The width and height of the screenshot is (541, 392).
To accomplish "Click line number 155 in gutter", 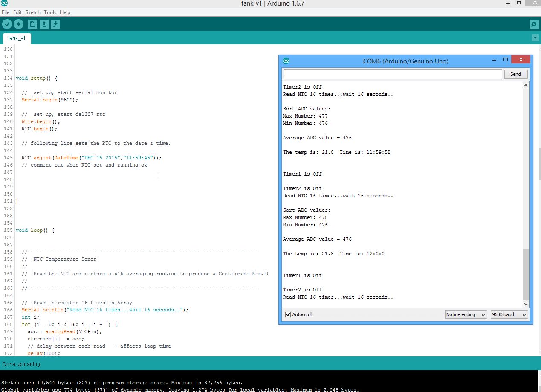I will click(8, 230).
